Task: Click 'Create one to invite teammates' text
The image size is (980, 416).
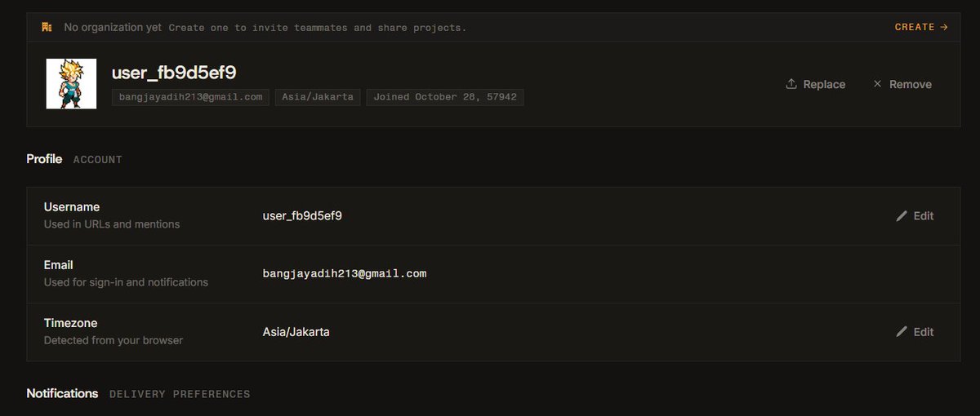Action: pos(318,28)
